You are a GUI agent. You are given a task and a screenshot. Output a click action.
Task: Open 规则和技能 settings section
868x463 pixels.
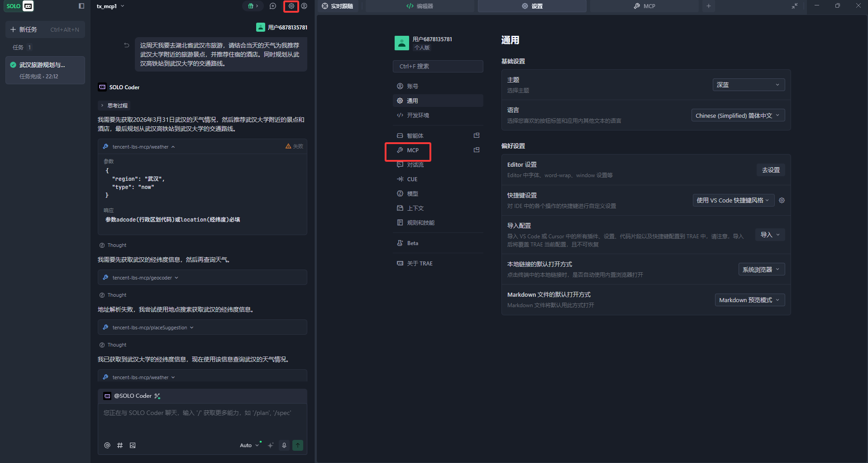(438, 222)
